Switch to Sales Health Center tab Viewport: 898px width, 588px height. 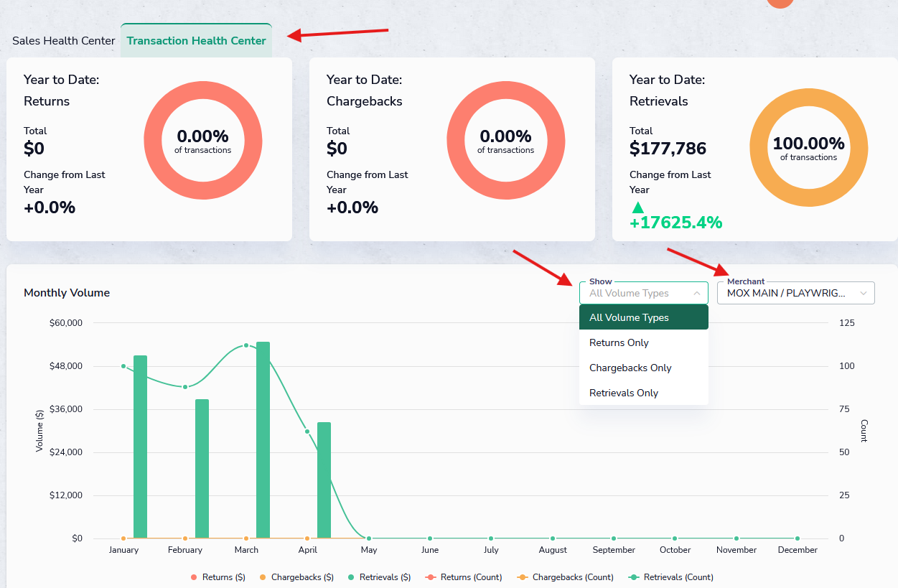coord(63,41)
